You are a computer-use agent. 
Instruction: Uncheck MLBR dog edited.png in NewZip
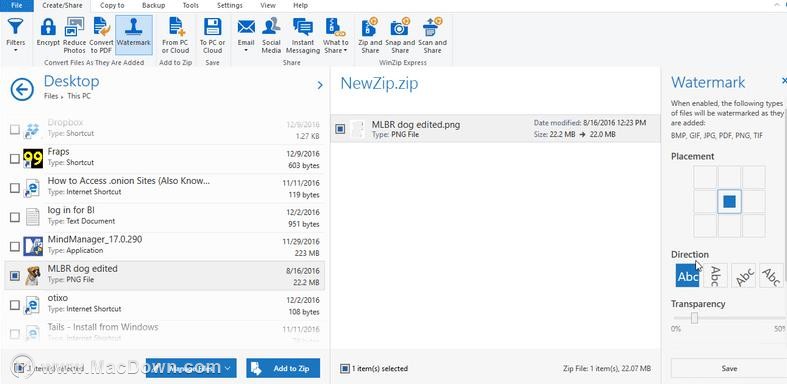click(340, 129)
